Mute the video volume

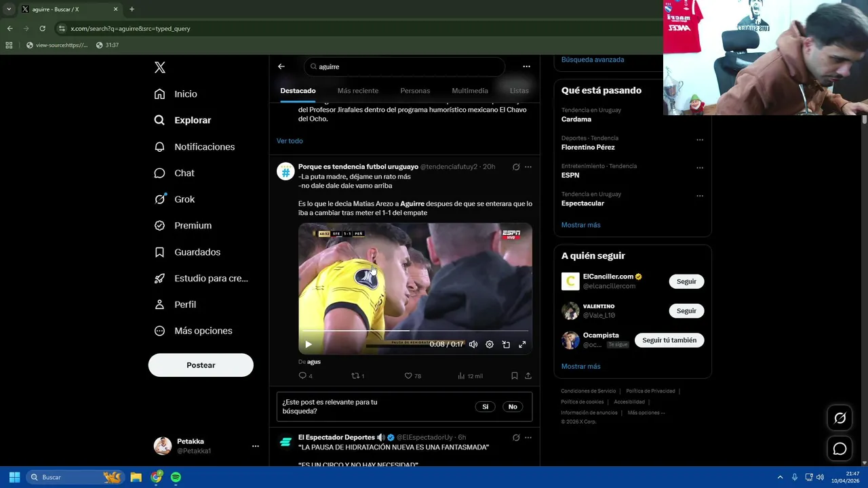[x=473, y=344]
